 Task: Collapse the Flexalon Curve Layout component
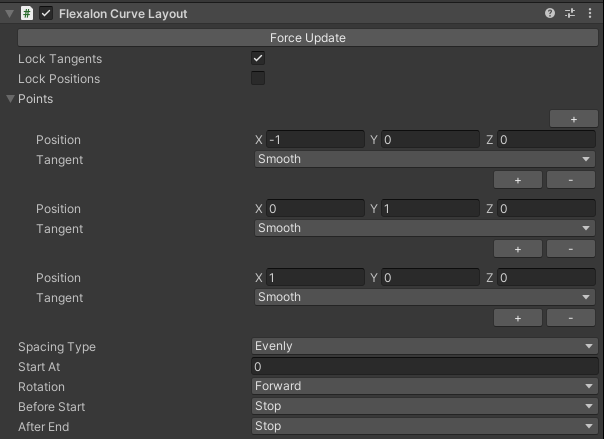coord(10,14)
